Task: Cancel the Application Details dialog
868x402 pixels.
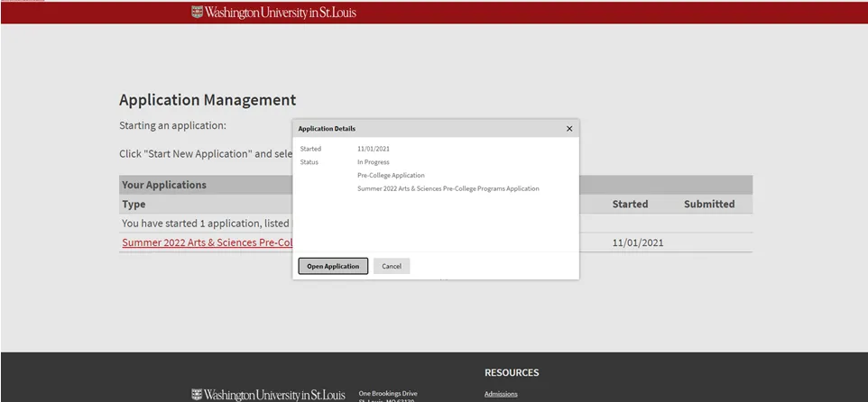Action: coord(392,266)
